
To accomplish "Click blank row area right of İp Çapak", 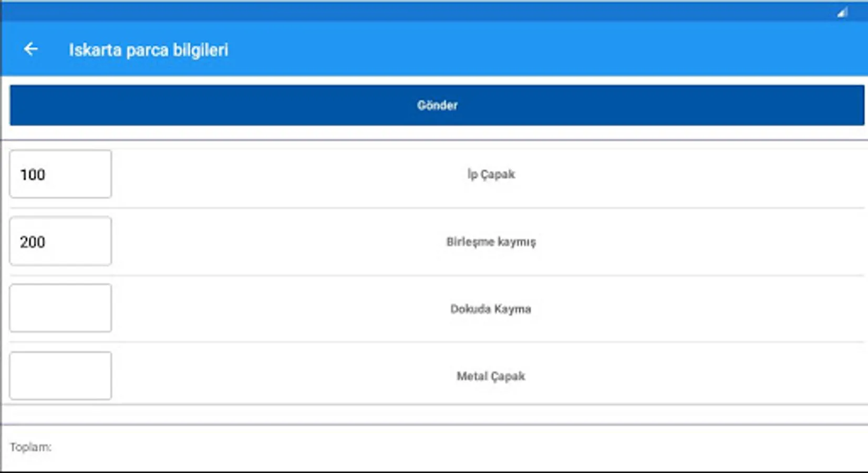I will pos(709,174).
